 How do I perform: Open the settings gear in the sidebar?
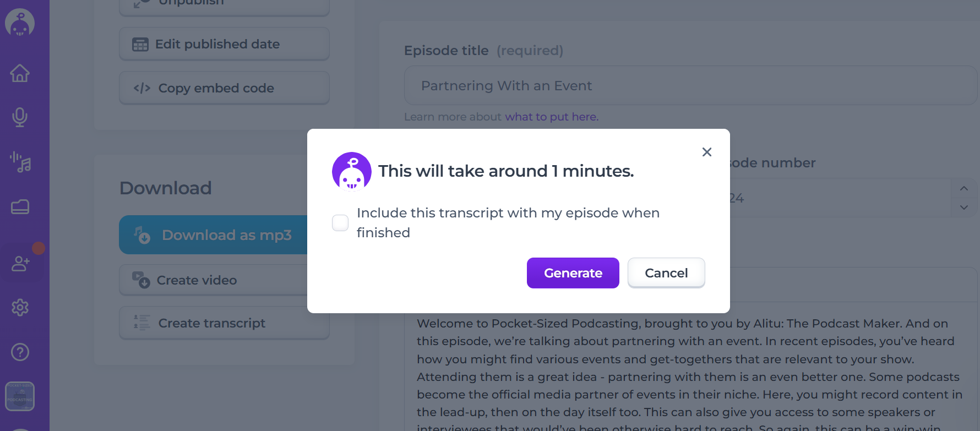coord(20,307)
